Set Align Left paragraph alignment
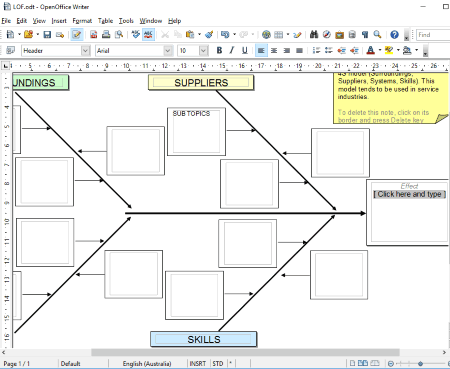The image size is (450, 369). coord(261,50)
